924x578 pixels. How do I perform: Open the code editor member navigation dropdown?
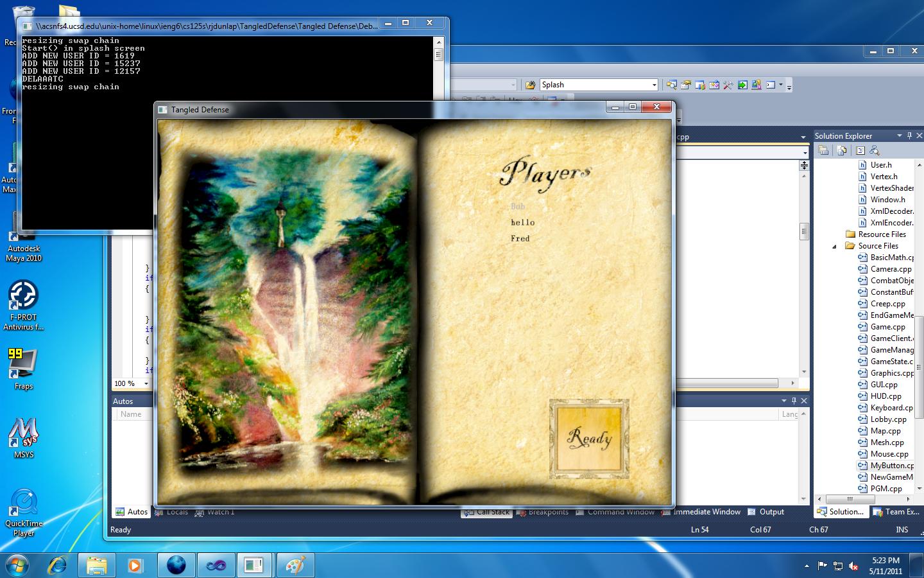coord(805,152)
